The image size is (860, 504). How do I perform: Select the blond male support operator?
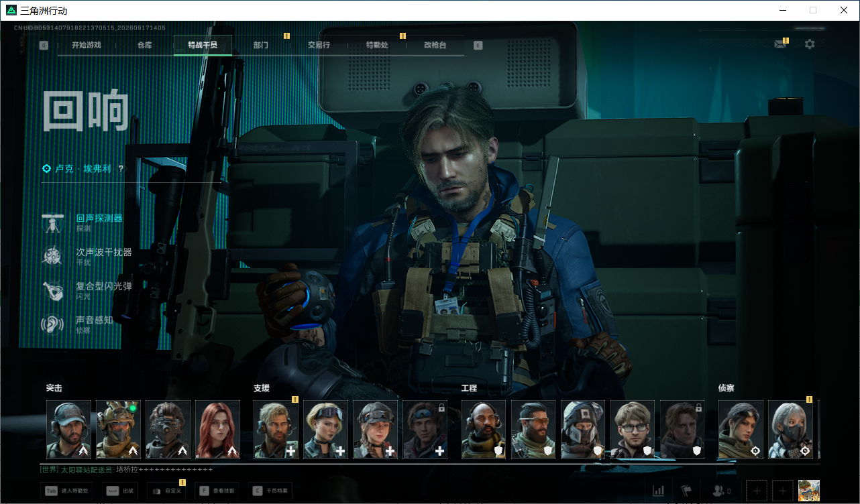click(x=276, y=430)
